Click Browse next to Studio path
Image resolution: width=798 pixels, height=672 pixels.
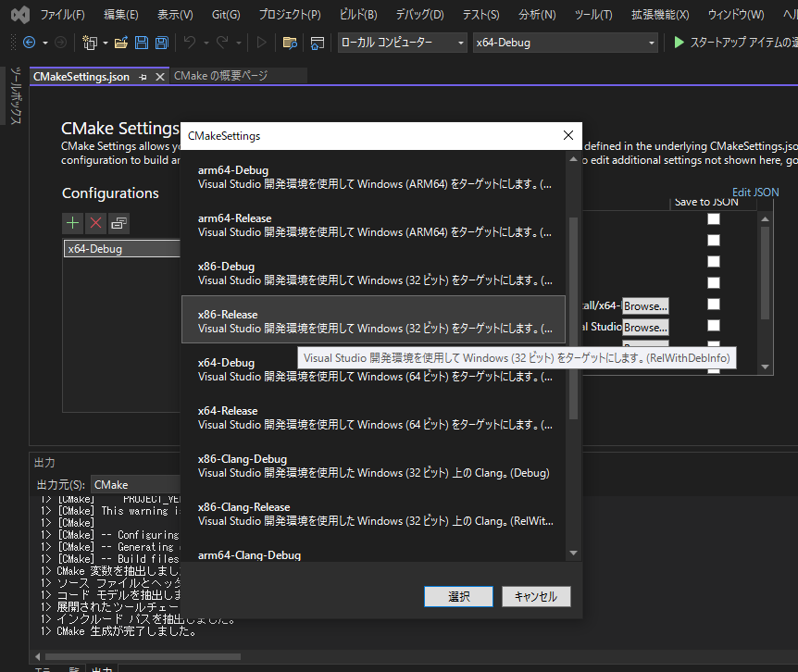645,327
